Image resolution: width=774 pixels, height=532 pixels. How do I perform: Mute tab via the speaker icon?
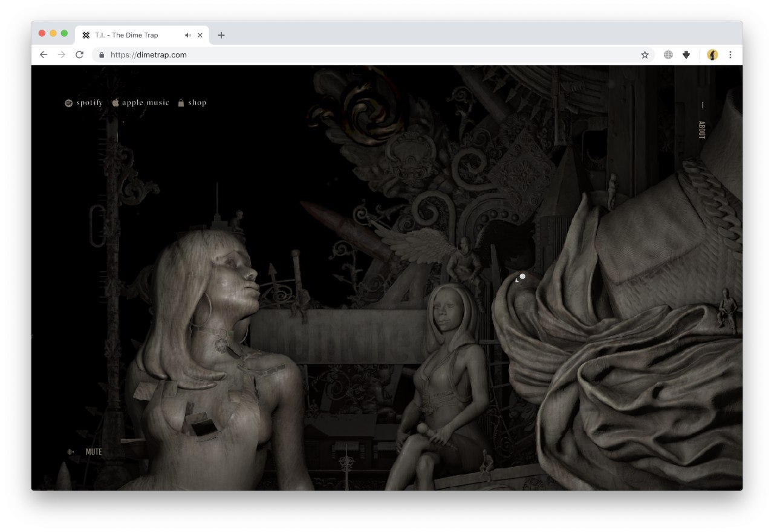point(188,35)
